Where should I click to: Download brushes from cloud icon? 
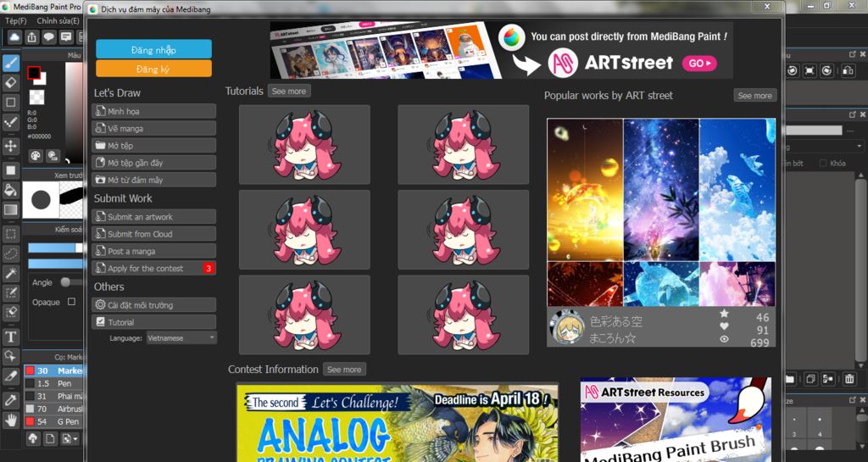(33, 439)
